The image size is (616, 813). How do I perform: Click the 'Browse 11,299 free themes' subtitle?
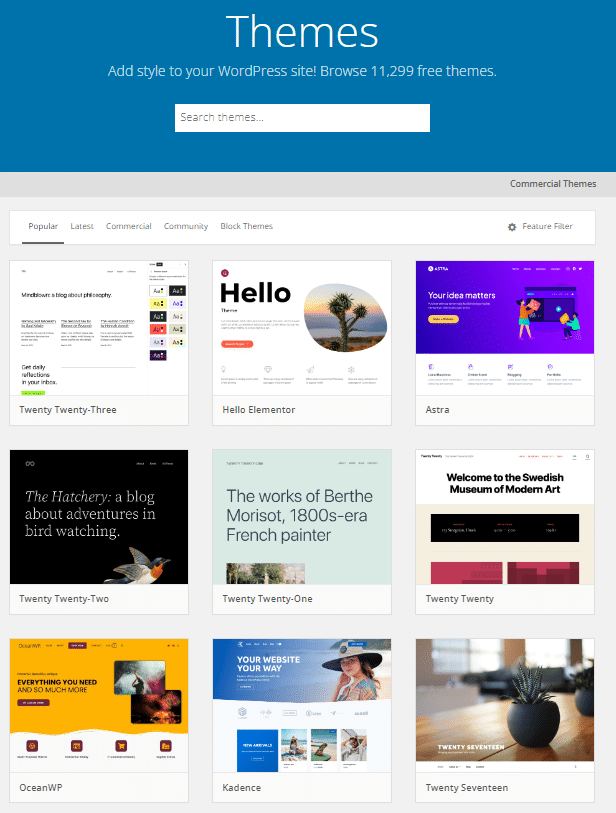coord(408,71)
